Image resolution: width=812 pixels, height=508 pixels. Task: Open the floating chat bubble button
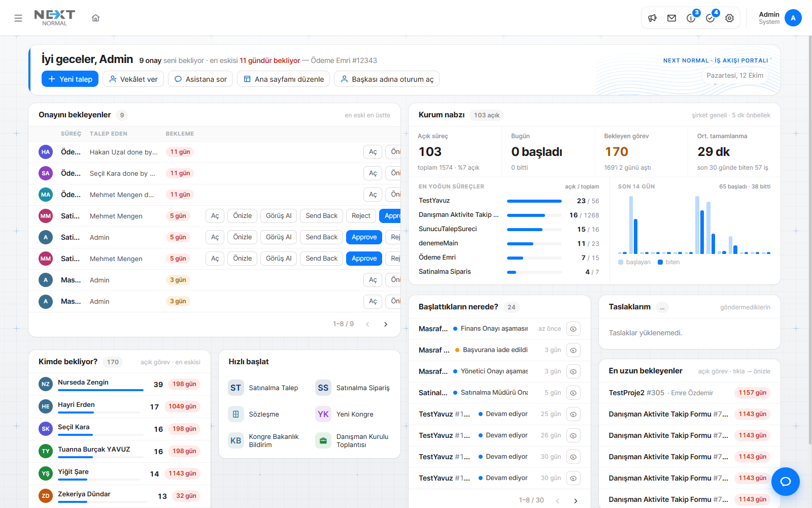coord(786,482)
